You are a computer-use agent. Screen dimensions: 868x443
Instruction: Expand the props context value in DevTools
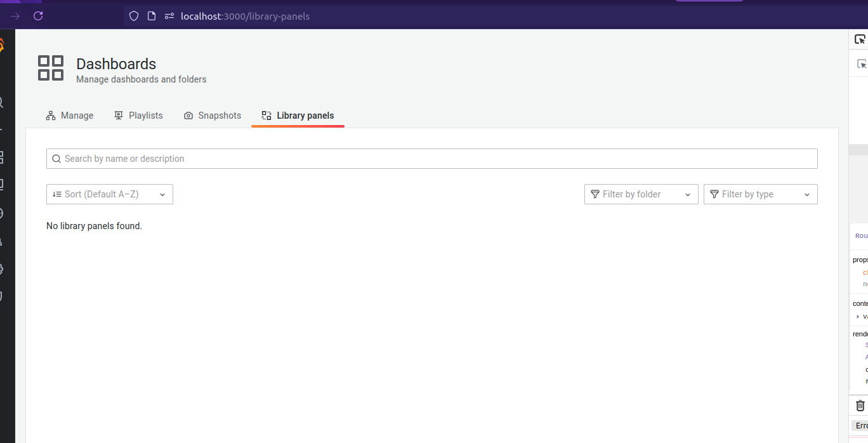tap(858, 316)
